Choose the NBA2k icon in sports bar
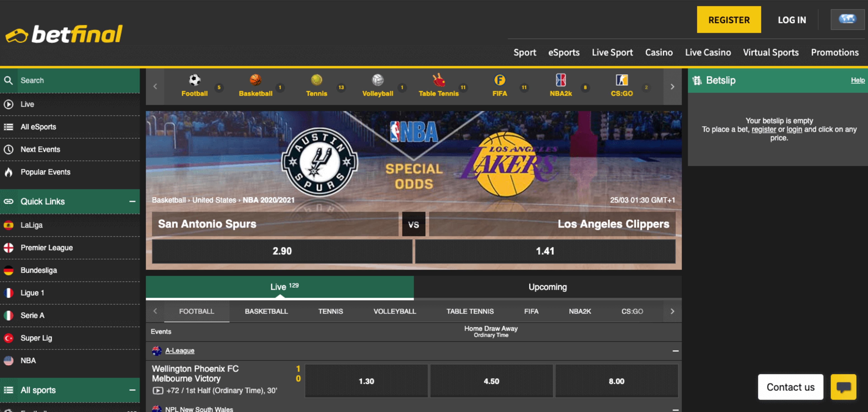This screenshot has height=412, width=868. point(560,80)
